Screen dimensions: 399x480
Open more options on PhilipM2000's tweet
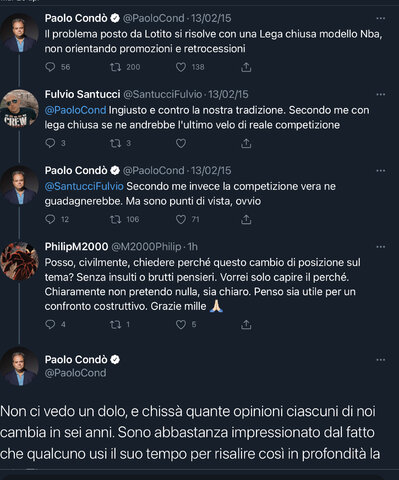[381, 247]
